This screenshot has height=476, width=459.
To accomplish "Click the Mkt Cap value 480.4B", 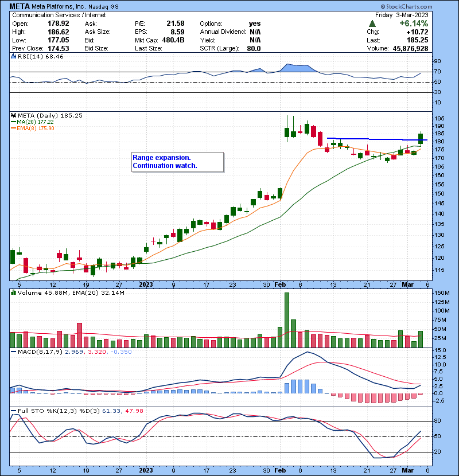I will click(173, 40).
